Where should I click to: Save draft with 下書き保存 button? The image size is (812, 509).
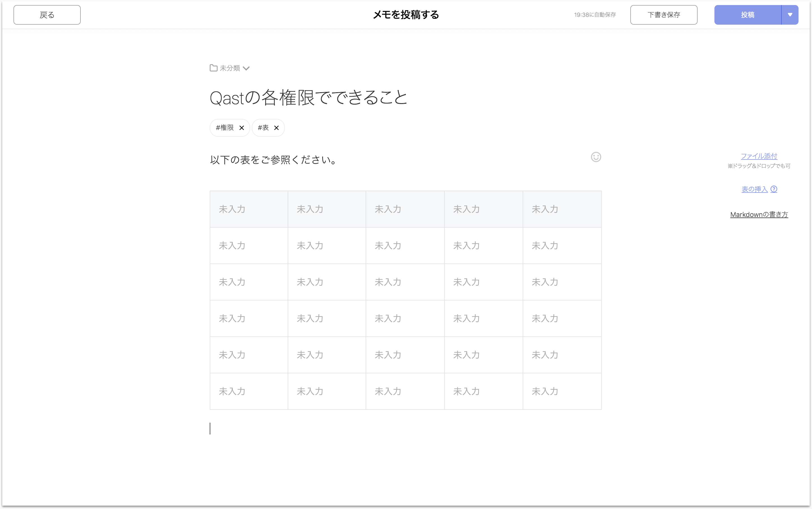(664, 15)
